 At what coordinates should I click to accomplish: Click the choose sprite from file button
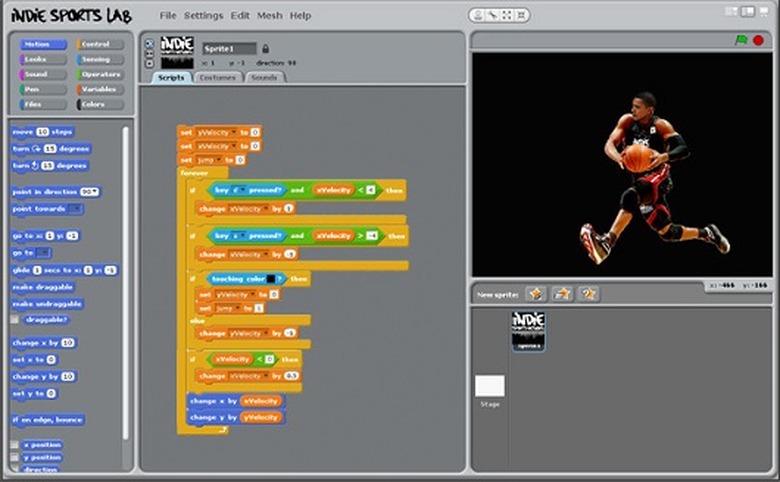(x=562, y=293)
